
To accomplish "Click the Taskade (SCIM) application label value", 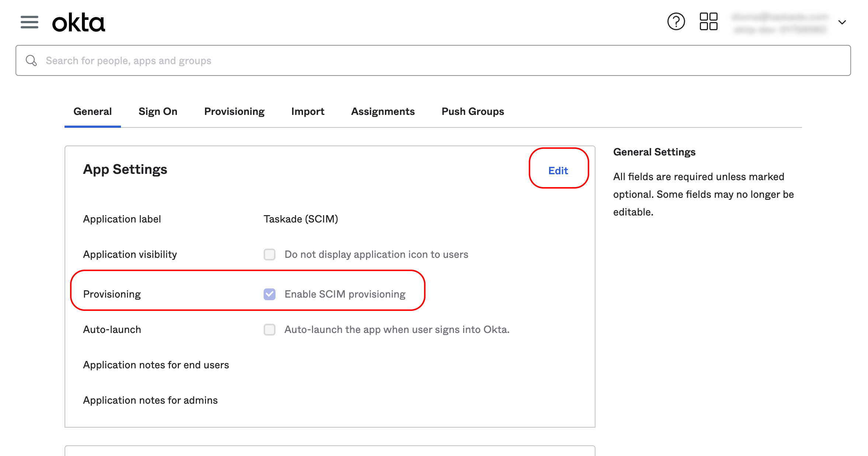I will pos(301,219).
